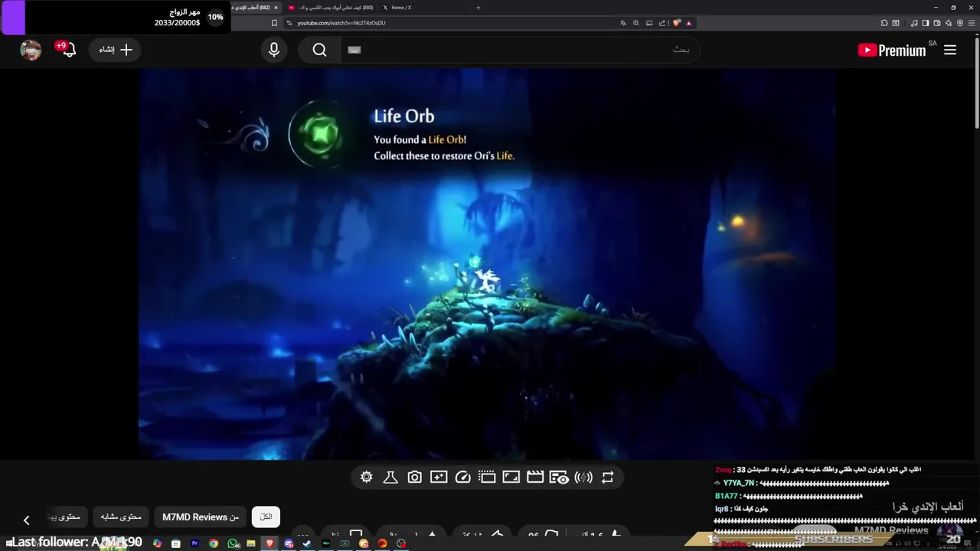Image resolution: width=980 pixels, height=551 pixels.
Task: Open Steam from taskbar
Action: (307, 543)
